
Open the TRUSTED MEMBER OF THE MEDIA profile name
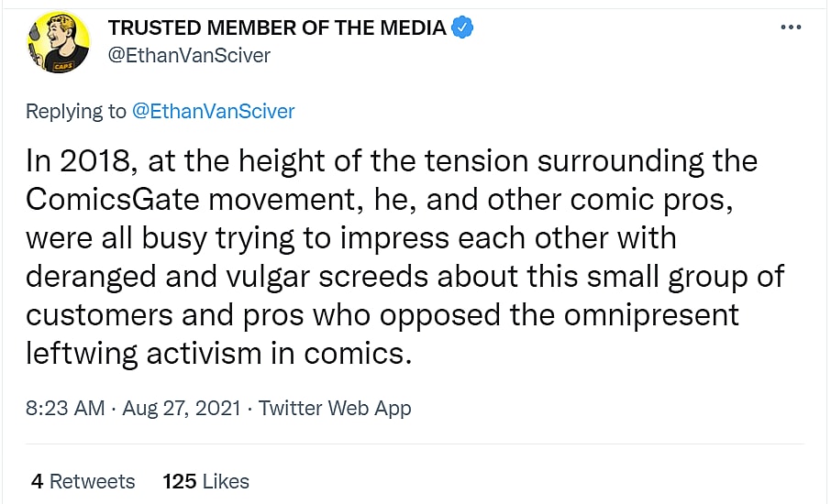tap(277, 28)
